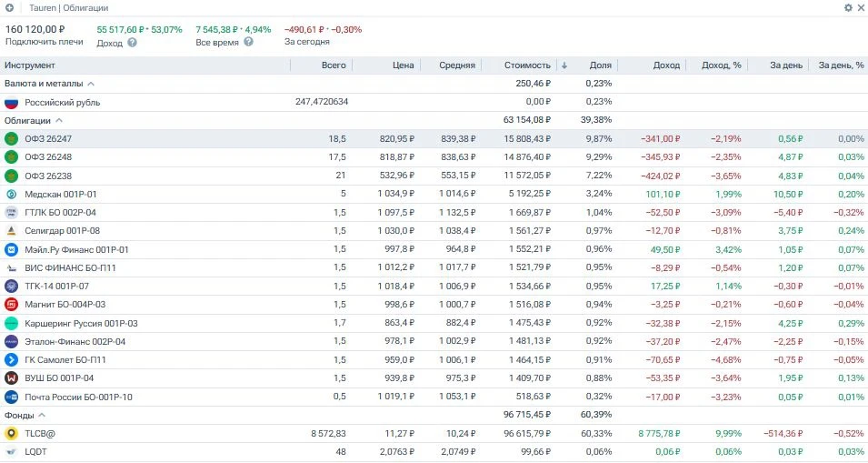
Task: Select Почта России БО-001Р-10 name
Action: (x=78, y=398)
